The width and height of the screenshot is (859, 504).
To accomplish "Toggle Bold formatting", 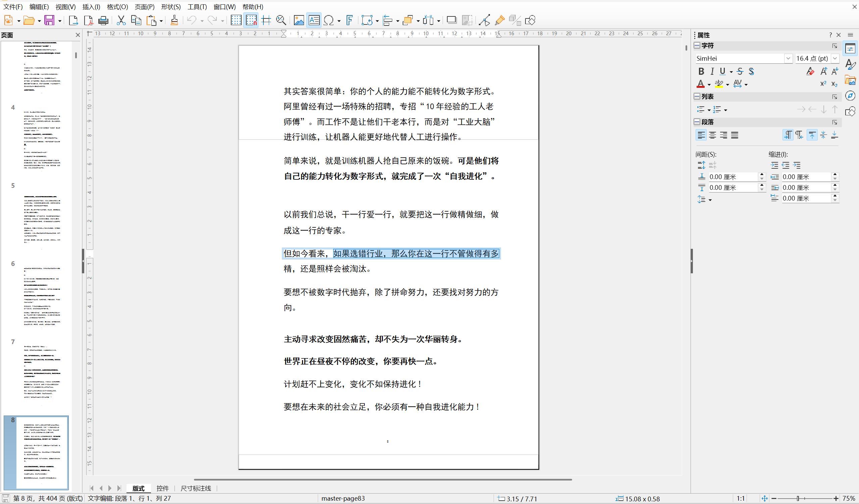I will coord(701,71).
